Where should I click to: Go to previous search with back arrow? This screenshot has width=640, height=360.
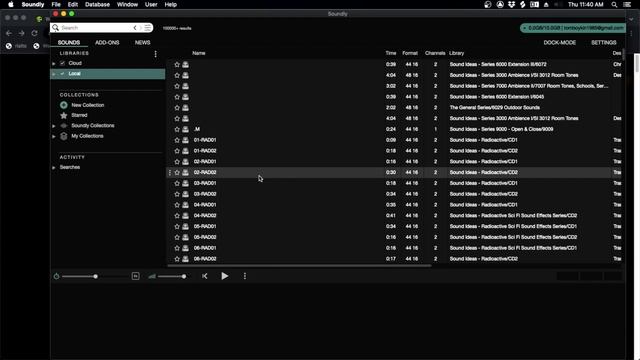tap(135, 28)
